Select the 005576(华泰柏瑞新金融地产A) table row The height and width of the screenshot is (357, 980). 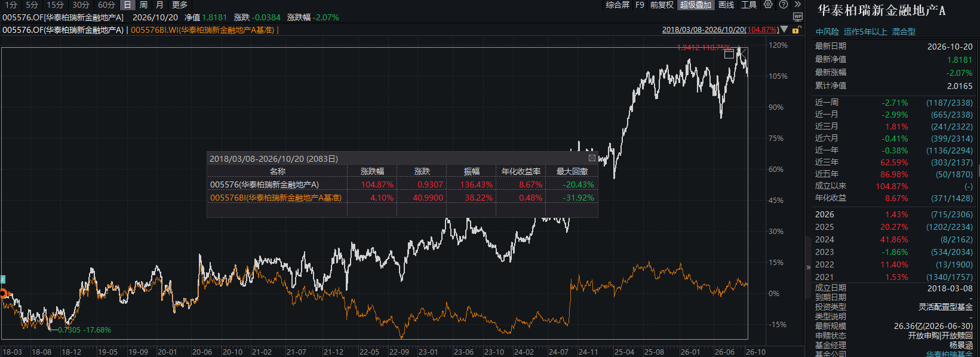click(x=402, y=184)
